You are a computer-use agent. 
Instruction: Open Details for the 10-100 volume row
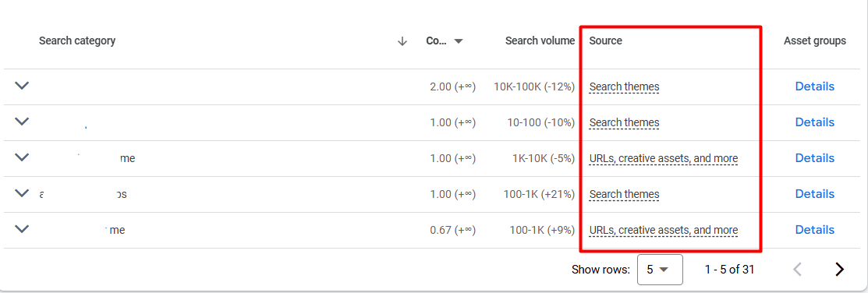point(814,122)
